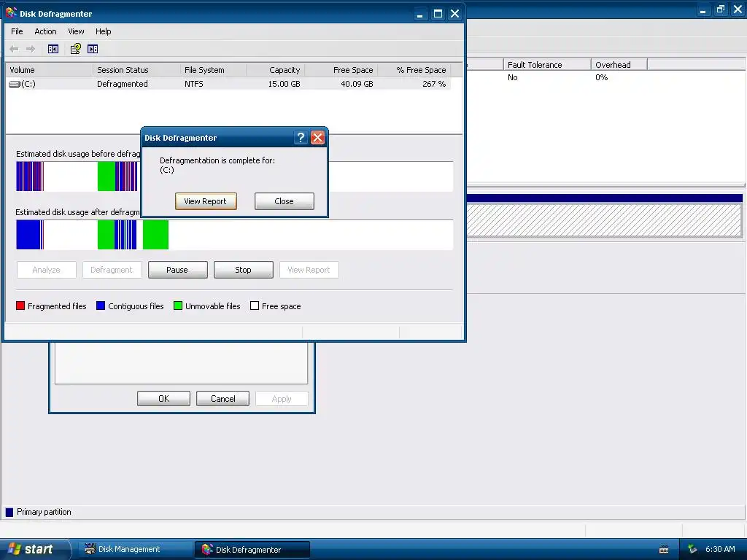
Task: Click the disabled Analyze button
Action: coord(46,270)
